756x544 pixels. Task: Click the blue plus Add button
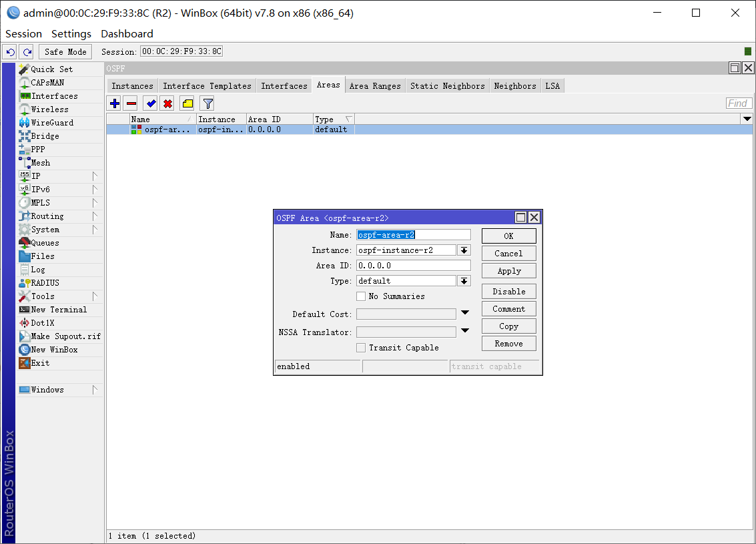tap(115, 103)
